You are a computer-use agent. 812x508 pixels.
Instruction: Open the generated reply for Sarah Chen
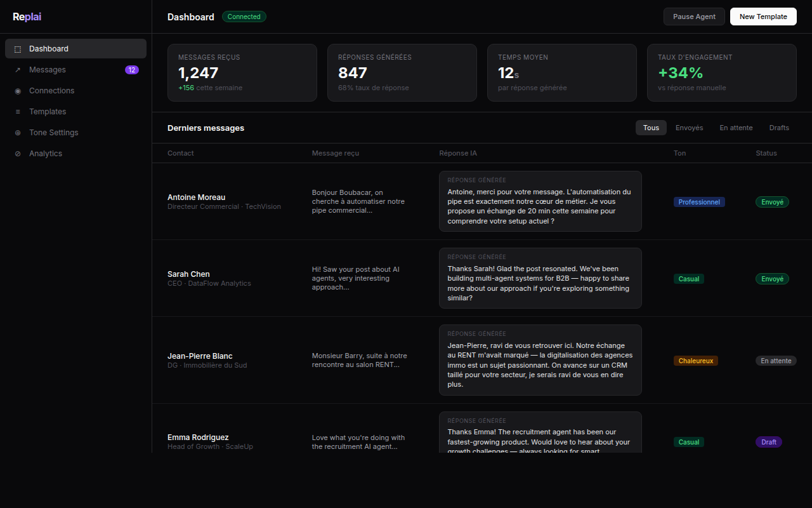pyautogui.click(x=540, y=278)
